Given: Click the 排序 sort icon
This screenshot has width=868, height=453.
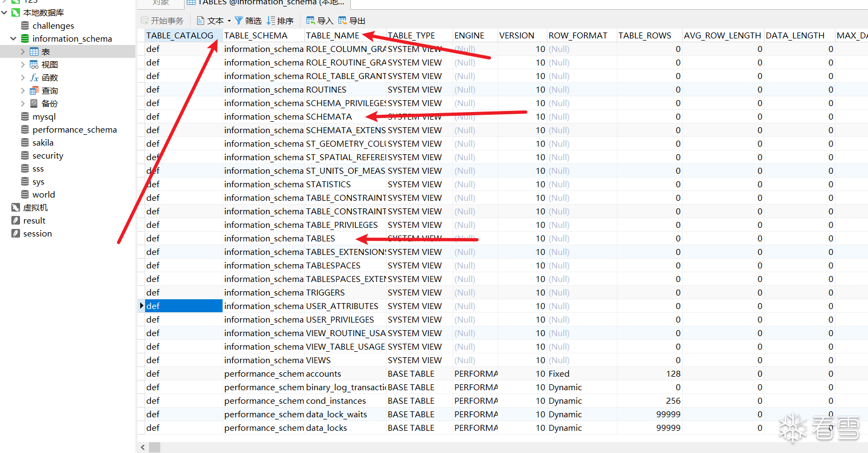Looking at the screenshot, I should click(271, 21).
